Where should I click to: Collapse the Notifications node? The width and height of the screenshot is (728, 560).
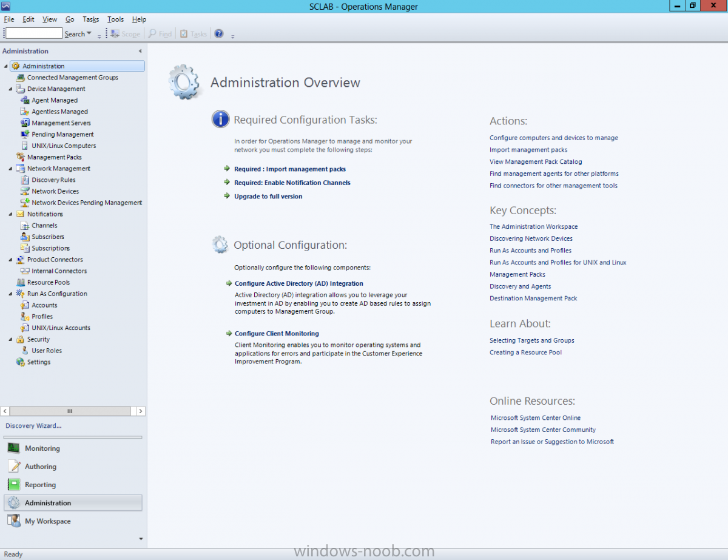(x=11, y=214)
